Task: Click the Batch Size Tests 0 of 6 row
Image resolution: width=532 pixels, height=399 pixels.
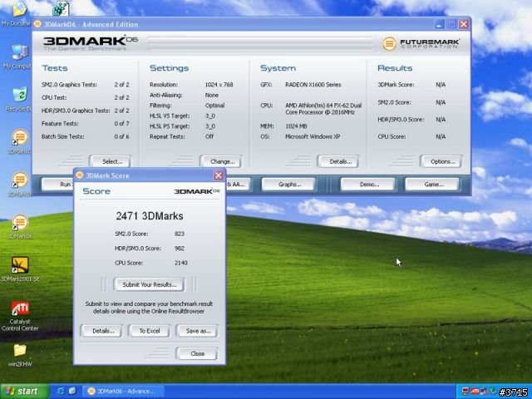Action: [x=85, y=136]
